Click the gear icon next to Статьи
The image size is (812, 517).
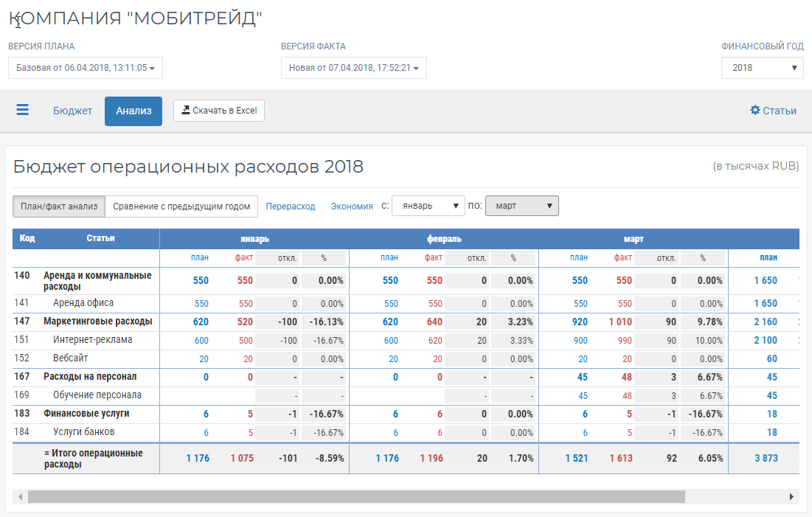[x=754, y=109]
